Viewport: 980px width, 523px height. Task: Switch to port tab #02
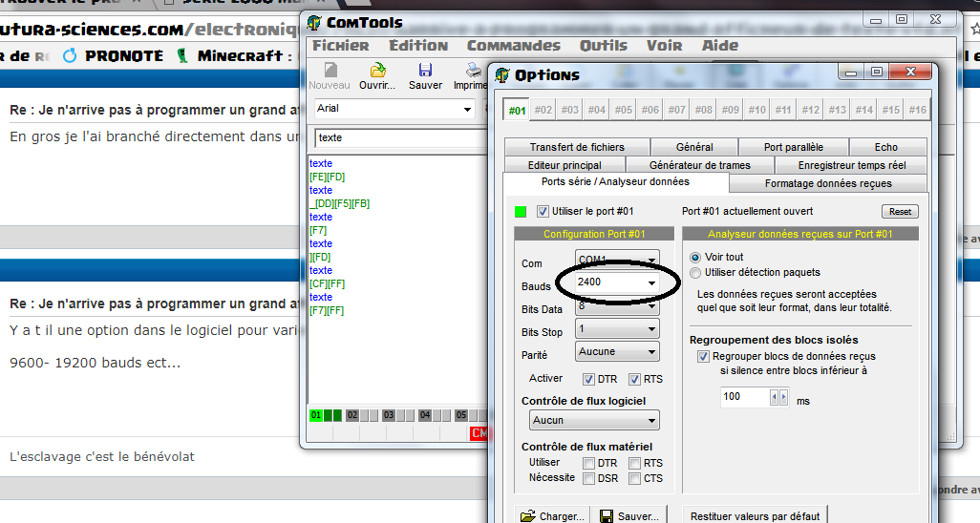coord(543,110)
